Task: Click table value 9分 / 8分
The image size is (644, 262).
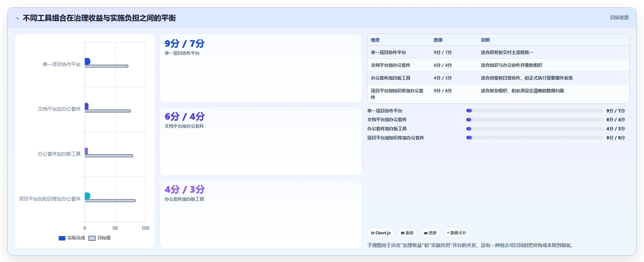Action: point(443,91)
